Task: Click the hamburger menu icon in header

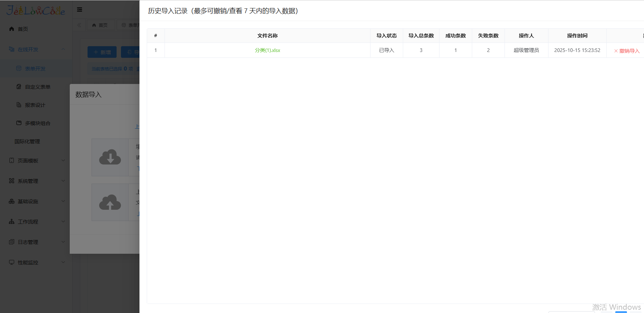Action: [80, 9]
